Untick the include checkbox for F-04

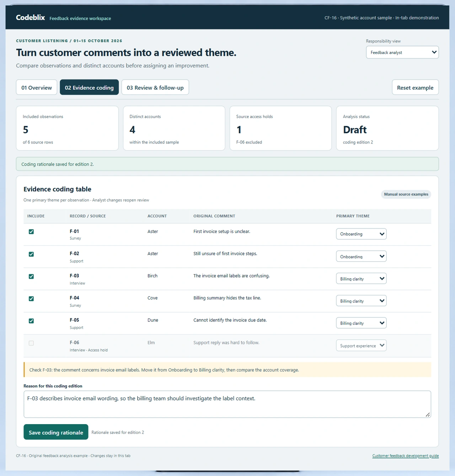tap(31, 299)
